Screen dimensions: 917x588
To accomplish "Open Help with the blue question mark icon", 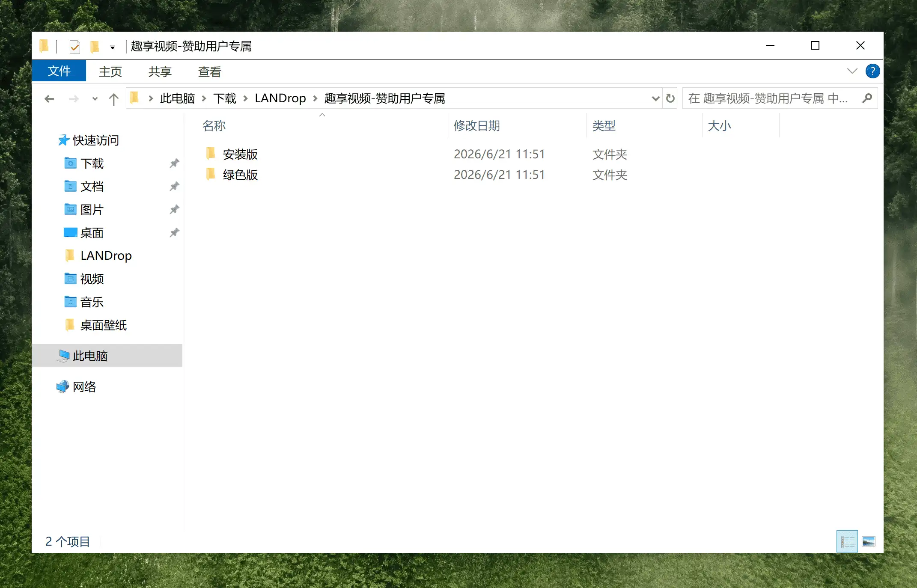I will [x=872, y=71].
